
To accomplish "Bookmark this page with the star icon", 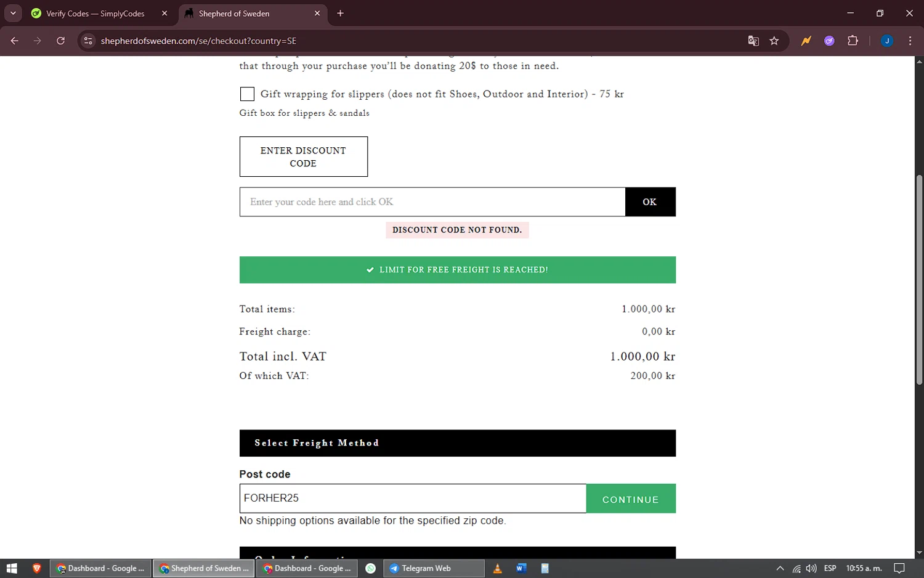I will click(774, 41).
